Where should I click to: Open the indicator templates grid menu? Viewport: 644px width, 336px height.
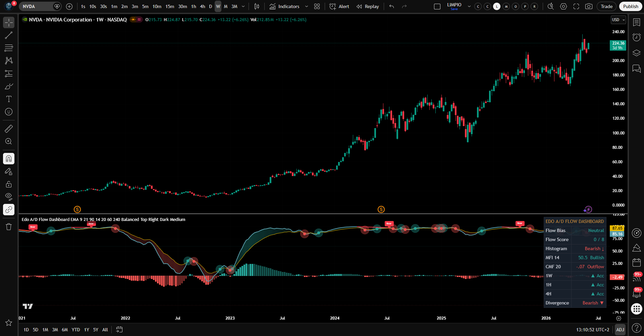(x=317, y=6)
